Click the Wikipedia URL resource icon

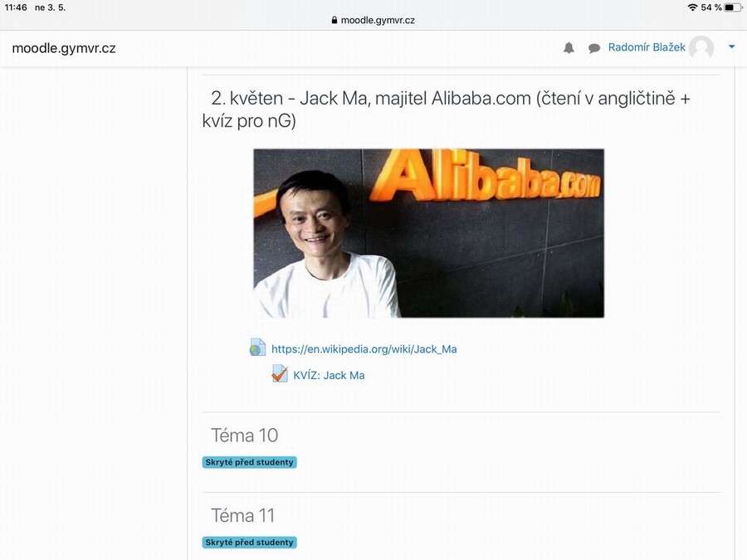point(257,348)
